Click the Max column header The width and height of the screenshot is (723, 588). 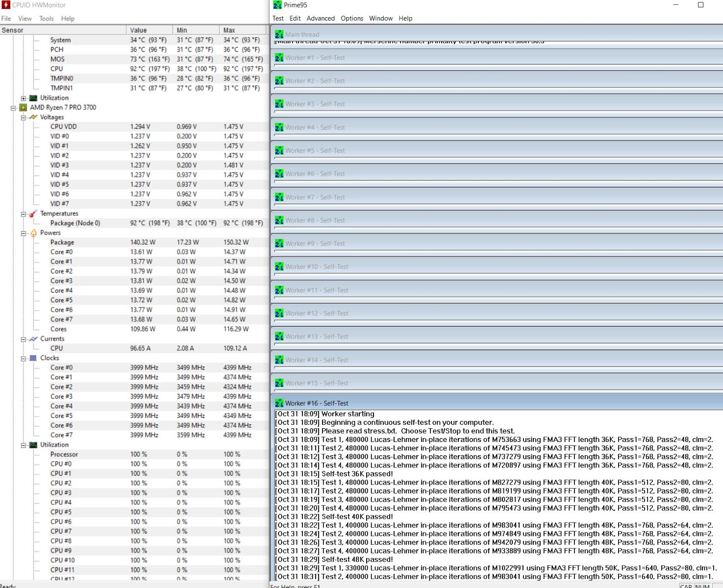[x=242, y=30]
